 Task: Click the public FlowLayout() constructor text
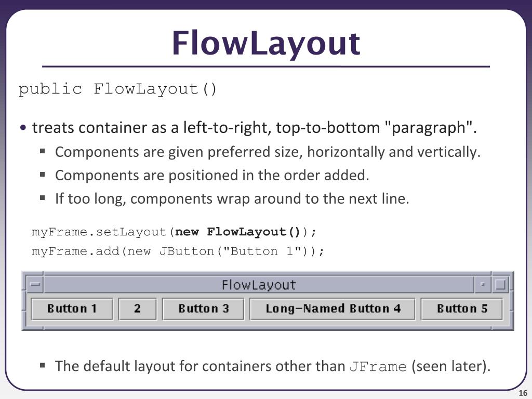[117, 89]
